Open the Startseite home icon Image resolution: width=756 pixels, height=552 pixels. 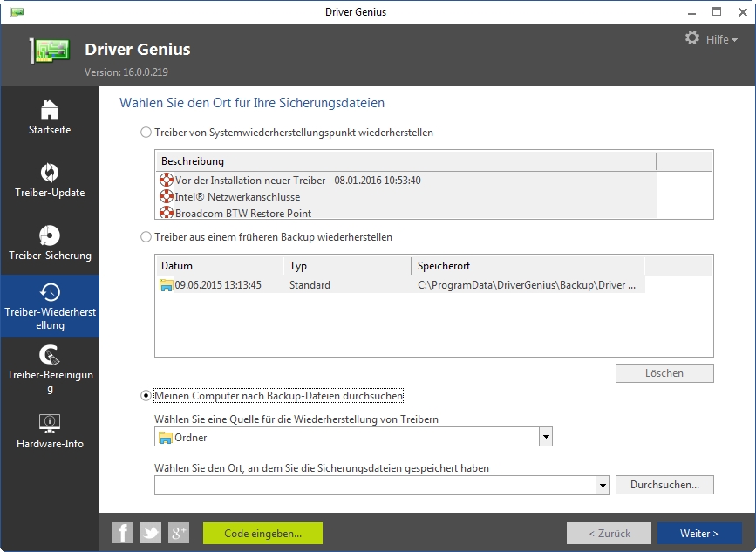[48, 112]
